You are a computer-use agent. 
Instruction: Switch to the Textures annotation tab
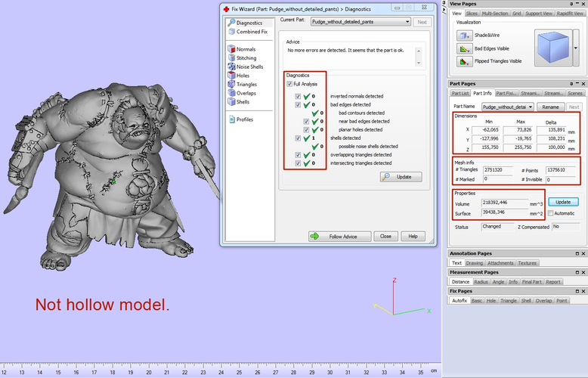point(527,263)
